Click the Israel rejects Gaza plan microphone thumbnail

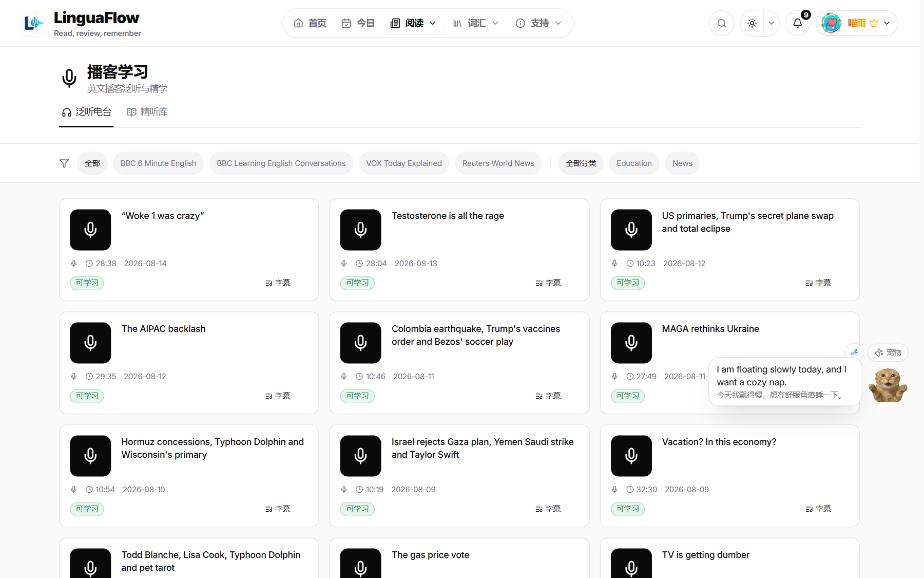pyautogui.click(x=360, y=456)
